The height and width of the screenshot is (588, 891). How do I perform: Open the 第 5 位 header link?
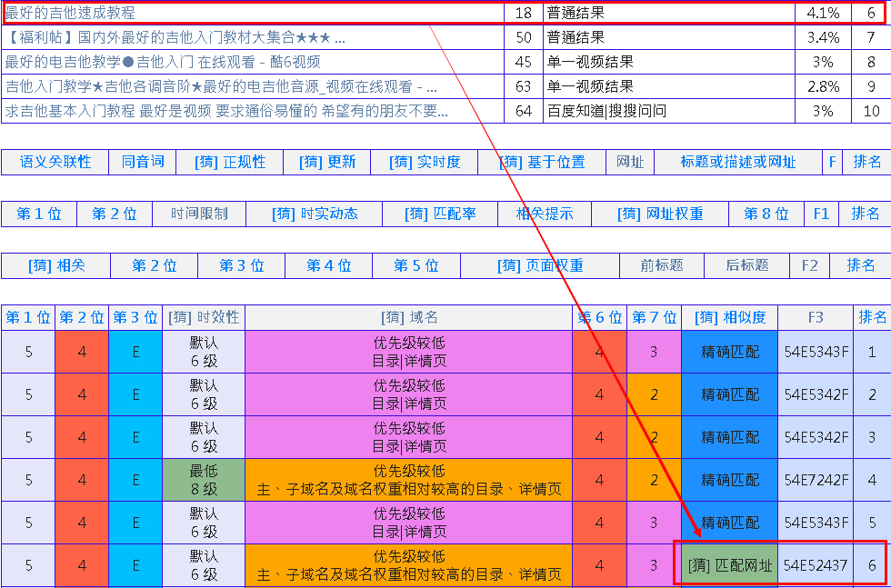click(x=416, y=265)
